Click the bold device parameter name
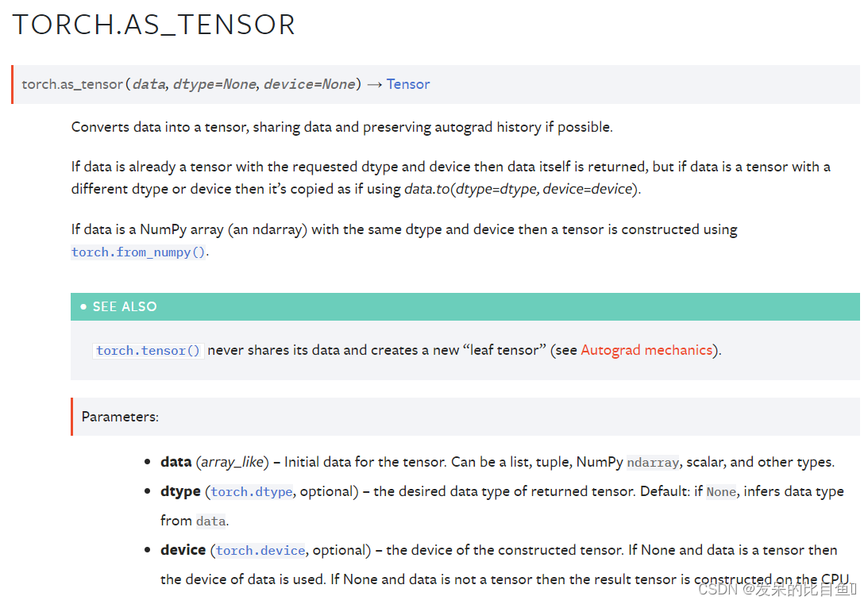Viewport: 868px width, 604px height. 183,550
